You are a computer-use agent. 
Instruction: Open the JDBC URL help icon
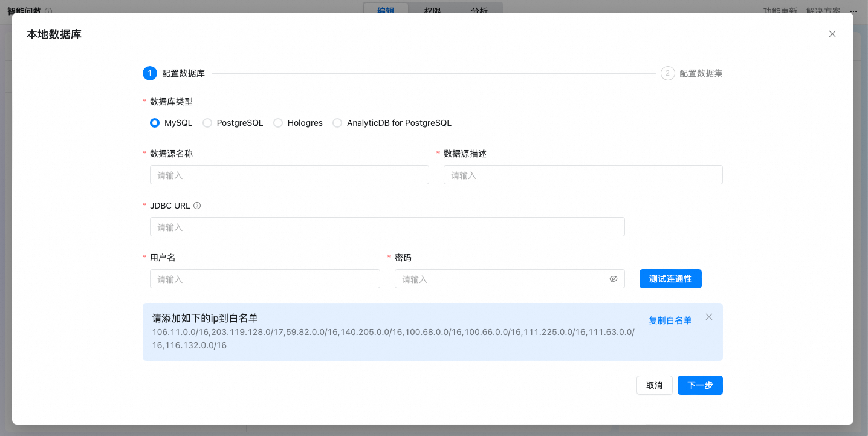pyautogui.click(x=197, y=206)
